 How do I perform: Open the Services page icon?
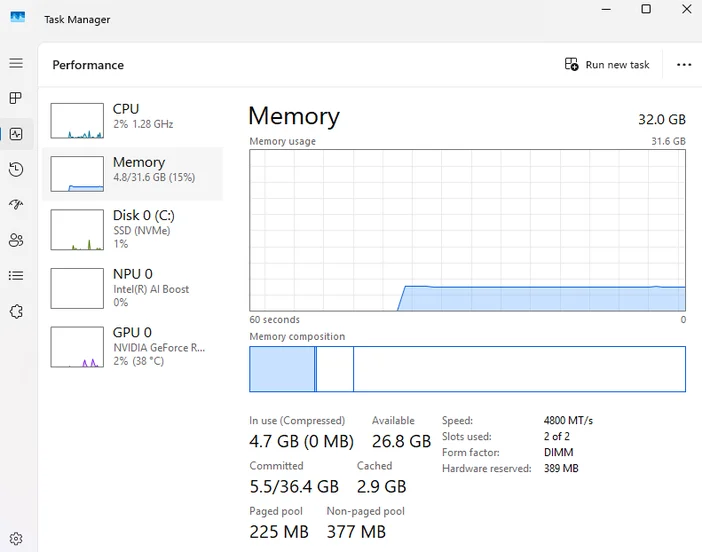coord(16,311)
